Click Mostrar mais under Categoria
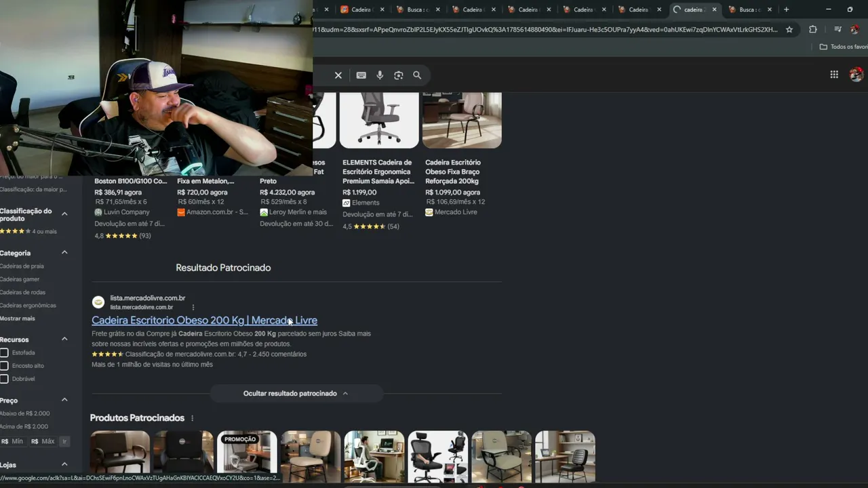868x488 pixels. [18, 319]
